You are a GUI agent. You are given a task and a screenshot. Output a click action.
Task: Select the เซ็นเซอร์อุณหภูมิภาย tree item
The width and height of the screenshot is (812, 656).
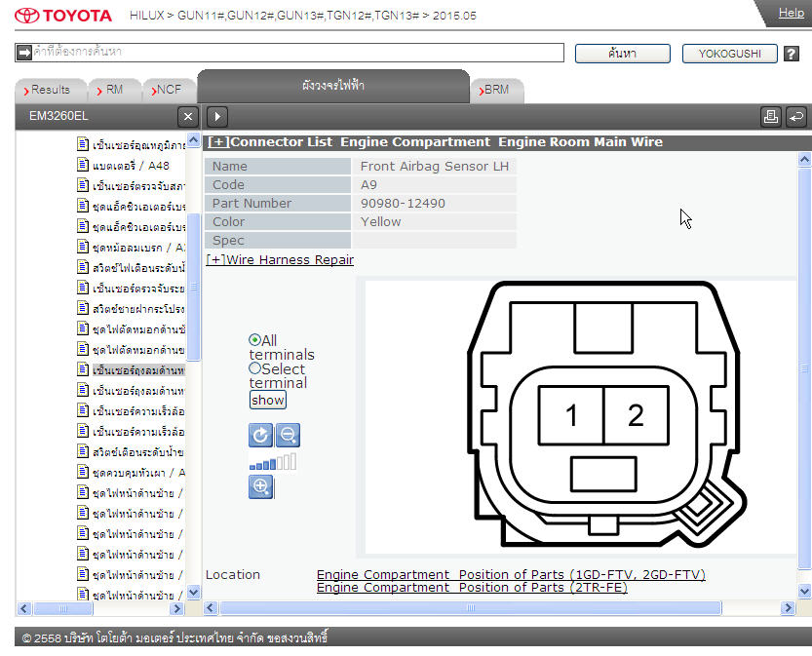(x=138, y=145)
